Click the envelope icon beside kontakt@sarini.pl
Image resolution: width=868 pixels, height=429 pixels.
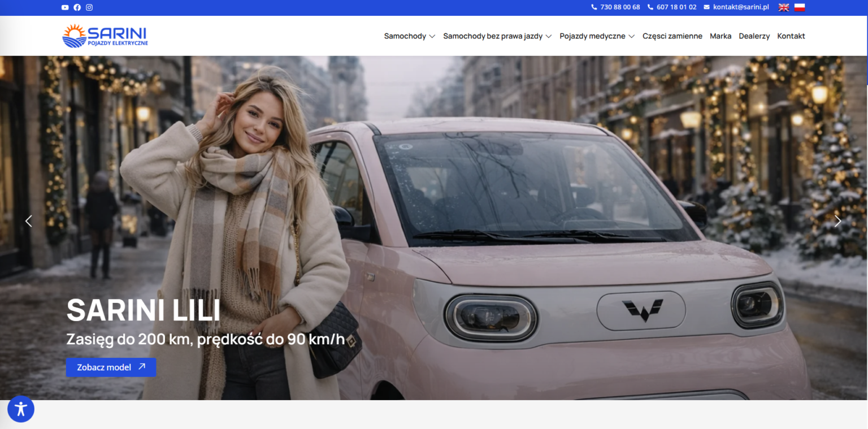tap(707, 7)
